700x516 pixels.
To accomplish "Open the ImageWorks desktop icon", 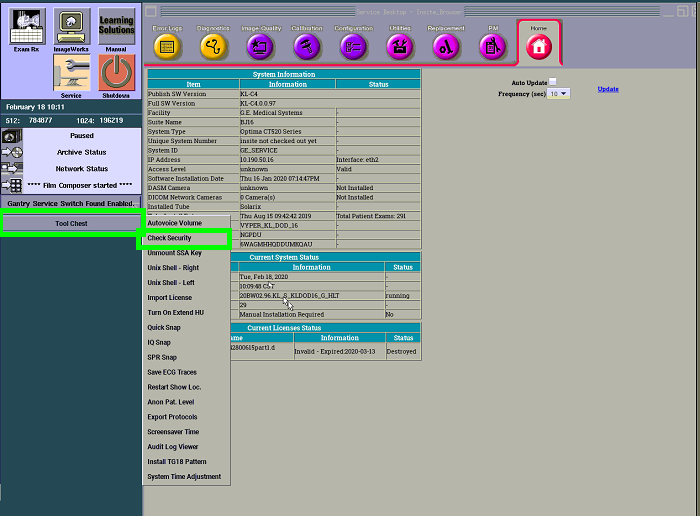I will [x=71, y=27].
